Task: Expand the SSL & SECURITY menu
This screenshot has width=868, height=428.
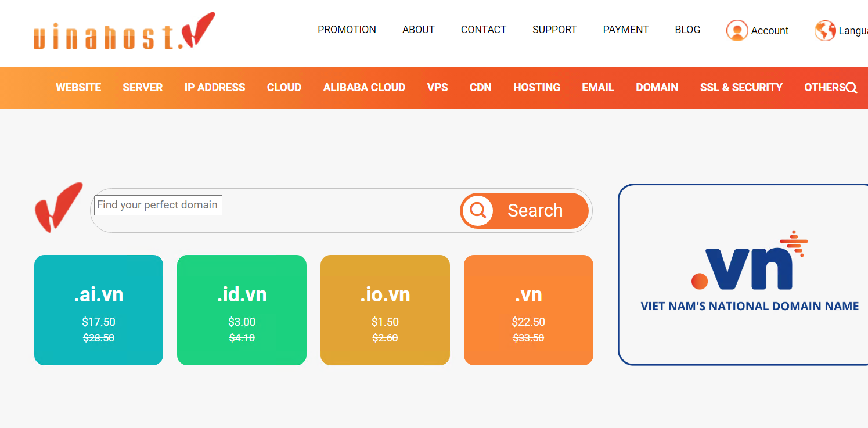Action: pyautogui.click(x=741, y=88)
